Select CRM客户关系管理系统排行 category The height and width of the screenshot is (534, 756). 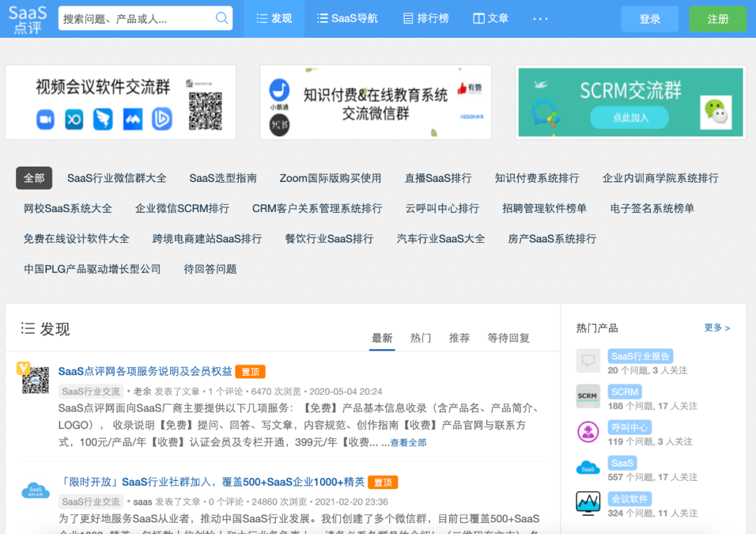click(x=317, y=209)
